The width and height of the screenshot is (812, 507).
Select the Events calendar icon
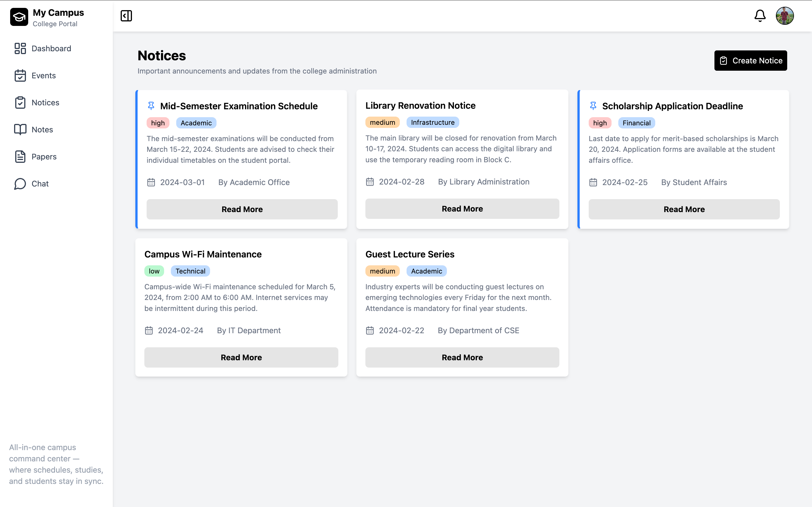point(20,75)
